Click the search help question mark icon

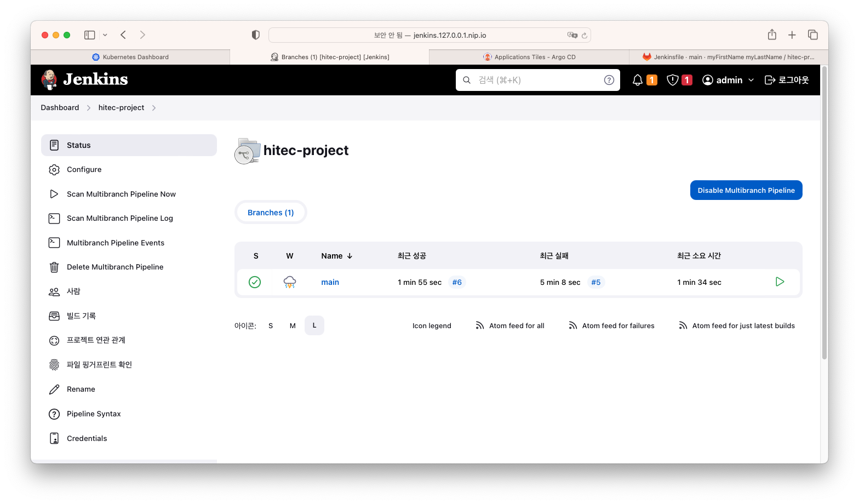(609, 80)
